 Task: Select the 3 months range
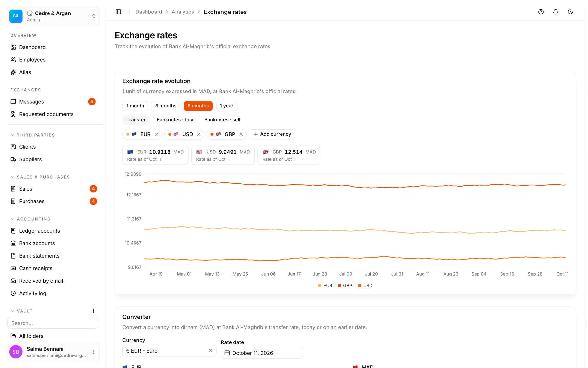coord(166,106)
